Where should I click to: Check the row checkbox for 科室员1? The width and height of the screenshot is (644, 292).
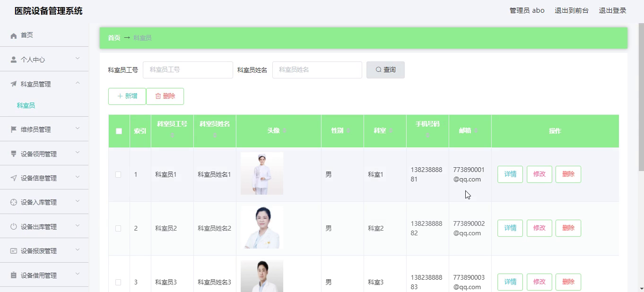pos(118,174)
